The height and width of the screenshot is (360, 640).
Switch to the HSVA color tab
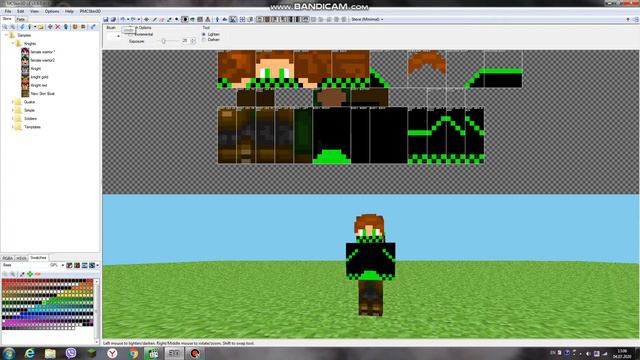21,258
